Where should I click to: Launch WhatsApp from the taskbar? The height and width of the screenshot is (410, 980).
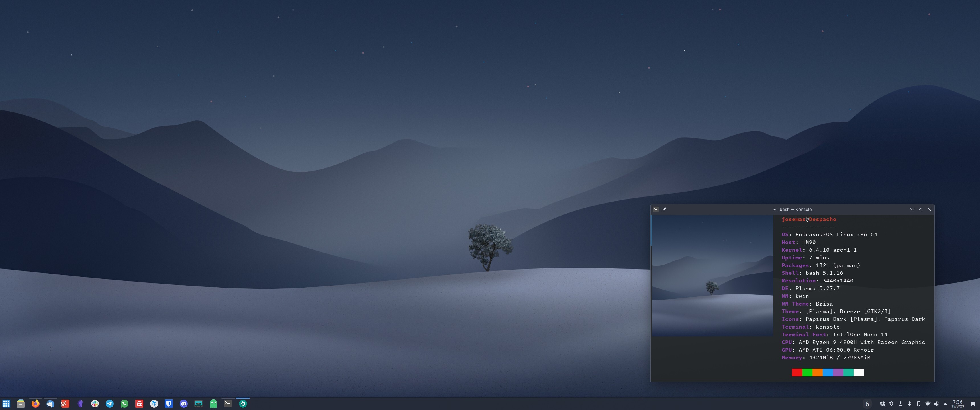click(x=124, y=403)
